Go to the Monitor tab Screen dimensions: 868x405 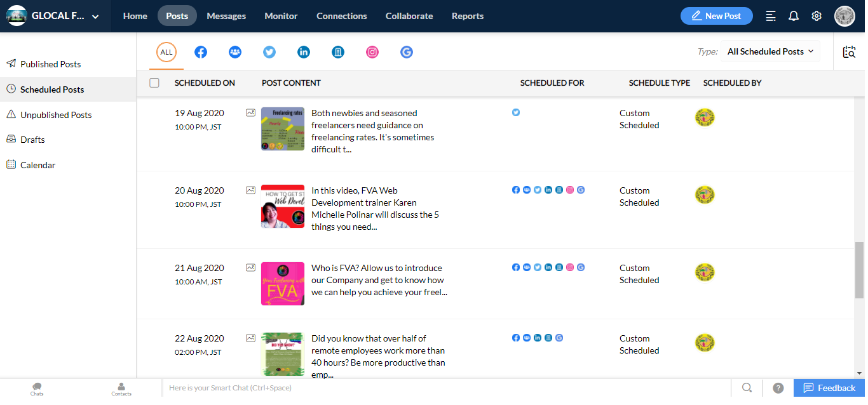[281, 16]
